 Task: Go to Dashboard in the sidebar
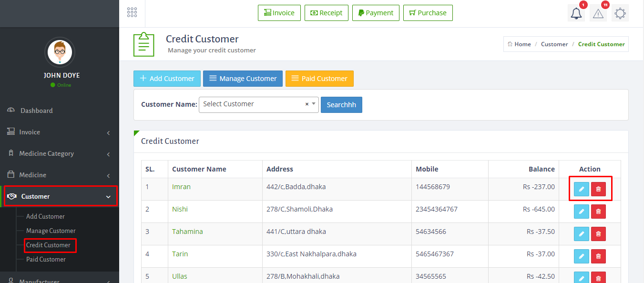tap(36, 111)
